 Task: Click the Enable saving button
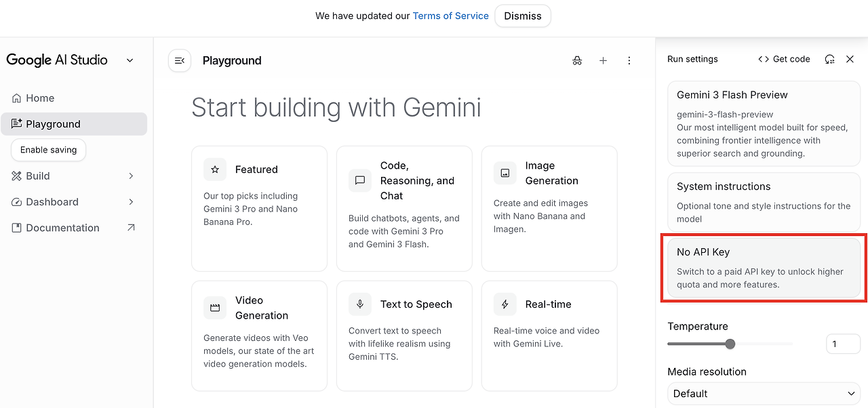point(49,150)
